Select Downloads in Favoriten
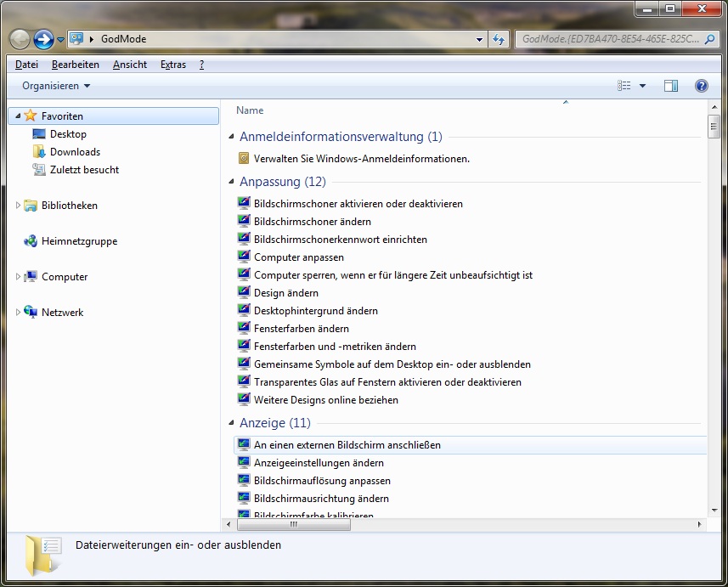728x587 pixels. (x=75, y=152)
